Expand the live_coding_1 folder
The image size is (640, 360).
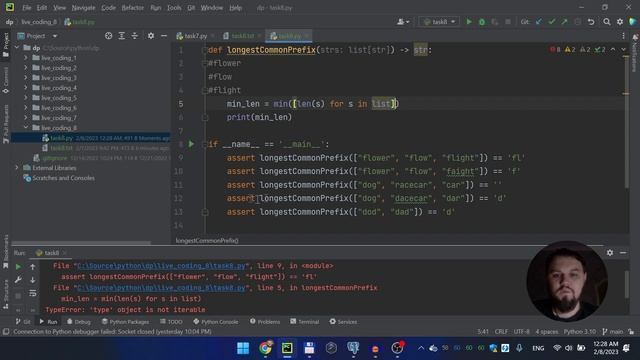(26, 58)
